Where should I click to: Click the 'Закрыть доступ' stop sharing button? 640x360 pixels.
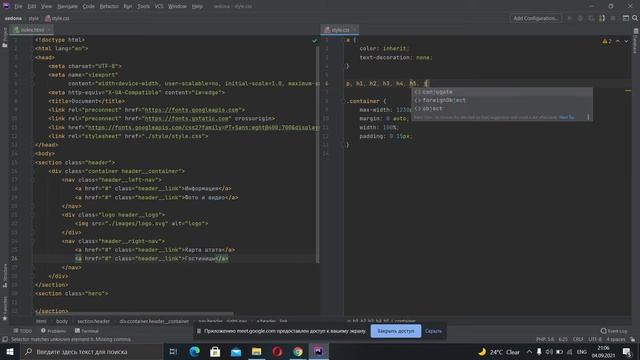pyautogui.click(x=396, y=331)
